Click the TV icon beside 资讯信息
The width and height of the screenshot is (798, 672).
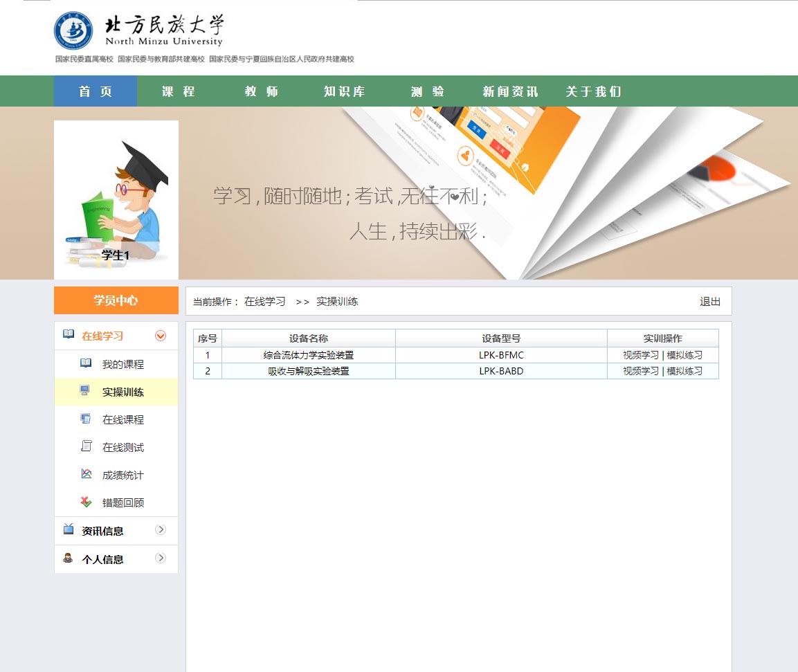point(69,529)
